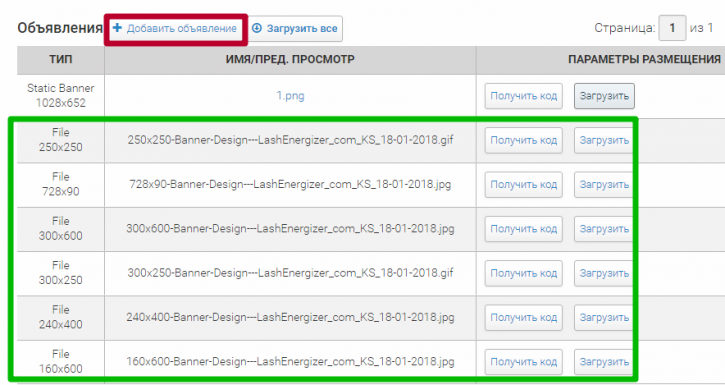Screen dimensions: 725x385
Task: Click Загрузить in the 1.png row
Action: click(x=604, y=96)
